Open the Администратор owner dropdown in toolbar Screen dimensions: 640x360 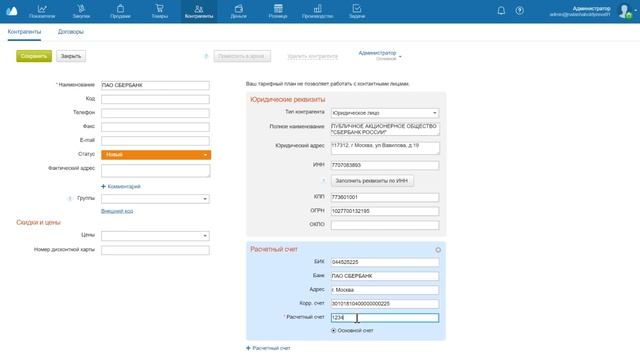(380, 56)
